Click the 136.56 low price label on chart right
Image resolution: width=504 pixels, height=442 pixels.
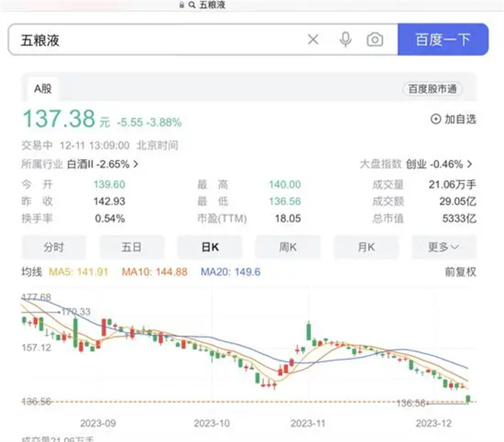411,403
